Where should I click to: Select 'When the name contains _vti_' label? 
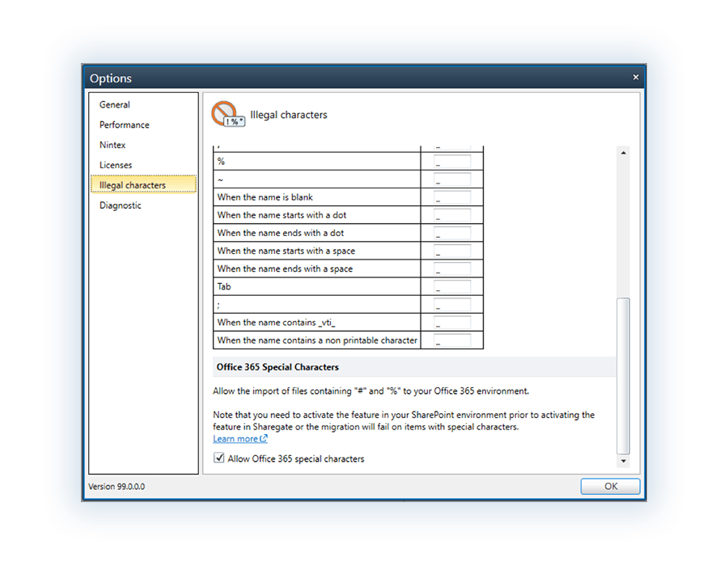(277, 322)
